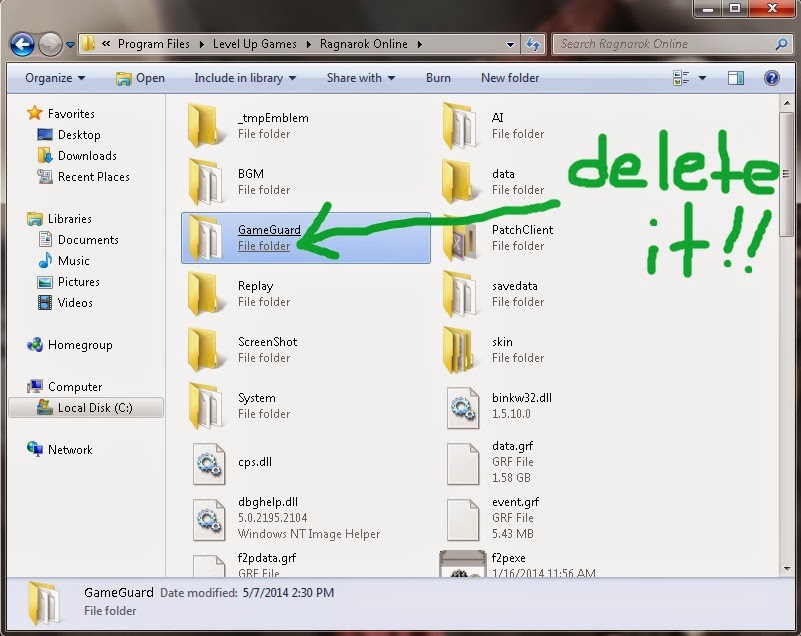Open Recent Places in Favorites
Screen dimensions: 801x636
(x=84, y=177)
